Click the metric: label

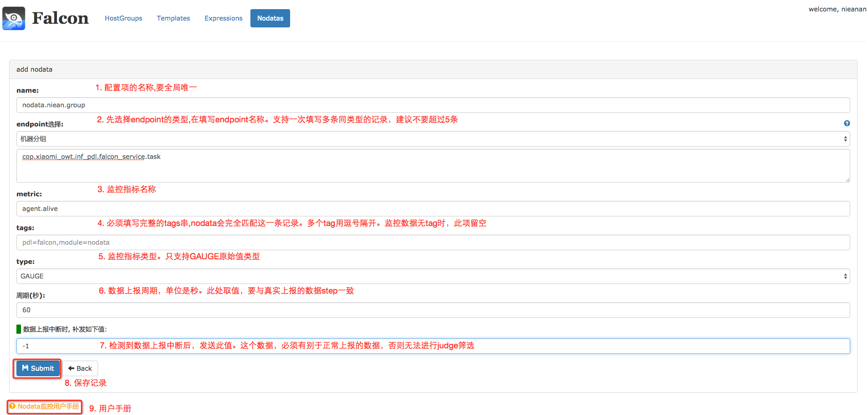29,194
